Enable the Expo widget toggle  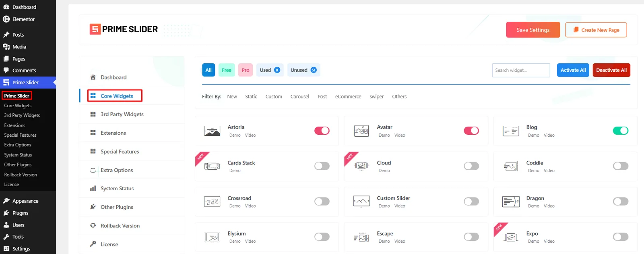coord(621,237)
